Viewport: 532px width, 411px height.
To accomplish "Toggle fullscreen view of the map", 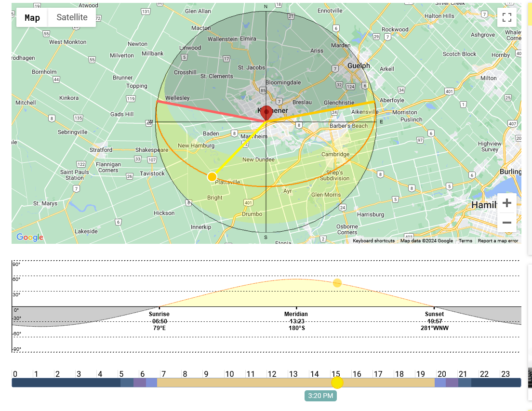I will (x=507, y=17).
